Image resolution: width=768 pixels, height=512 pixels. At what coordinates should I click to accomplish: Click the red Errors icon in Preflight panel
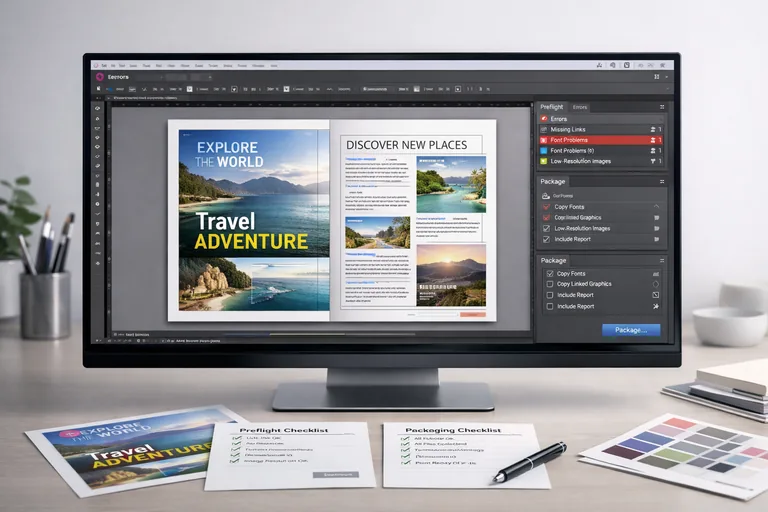[544, 118]
